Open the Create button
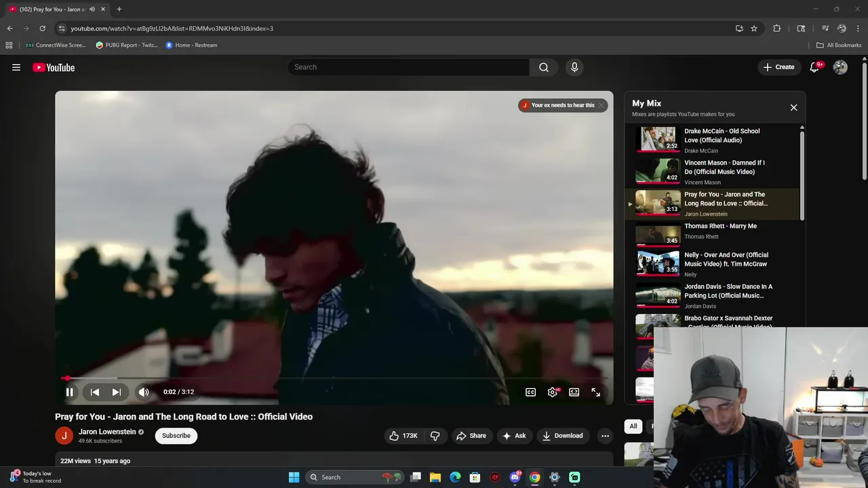Screen dimensions: 868x488 pos(778,67)
